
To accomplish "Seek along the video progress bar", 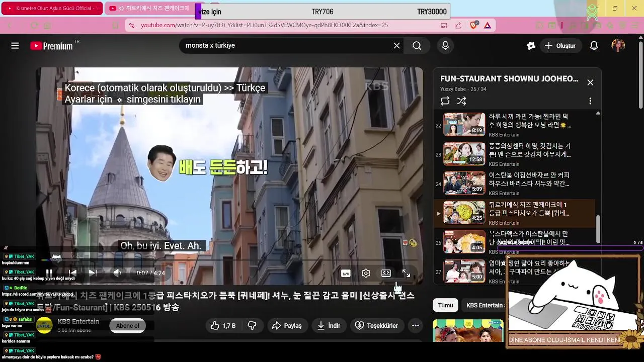I will click(229, 260).
